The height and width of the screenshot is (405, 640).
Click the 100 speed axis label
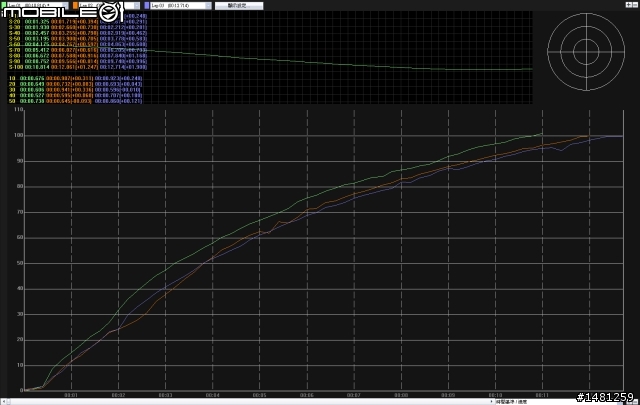click(19, 135)
